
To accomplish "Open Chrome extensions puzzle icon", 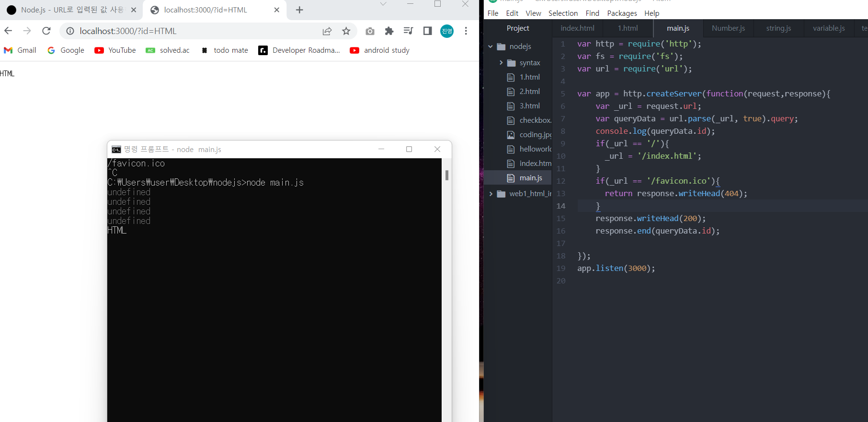I will pos(389,31).
